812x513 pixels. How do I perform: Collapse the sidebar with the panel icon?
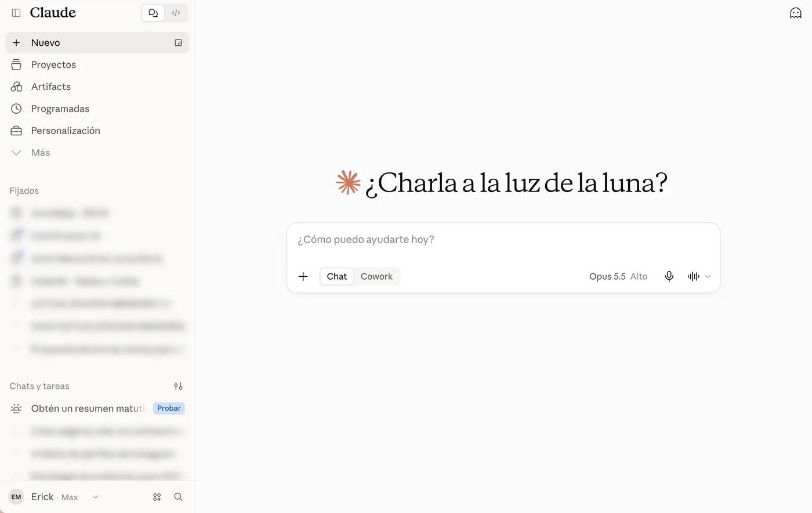pyautogui.click(x=16, y=13)
